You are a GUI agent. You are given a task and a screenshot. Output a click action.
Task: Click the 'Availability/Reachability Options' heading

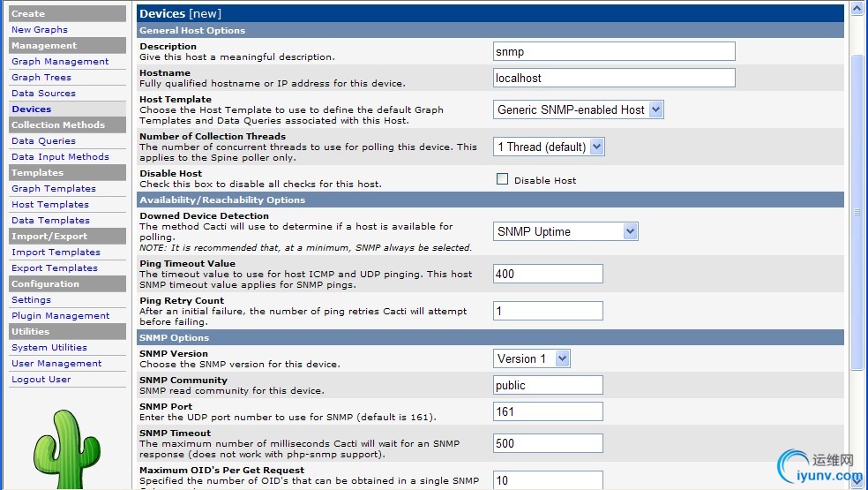click(x=222, y=200)
